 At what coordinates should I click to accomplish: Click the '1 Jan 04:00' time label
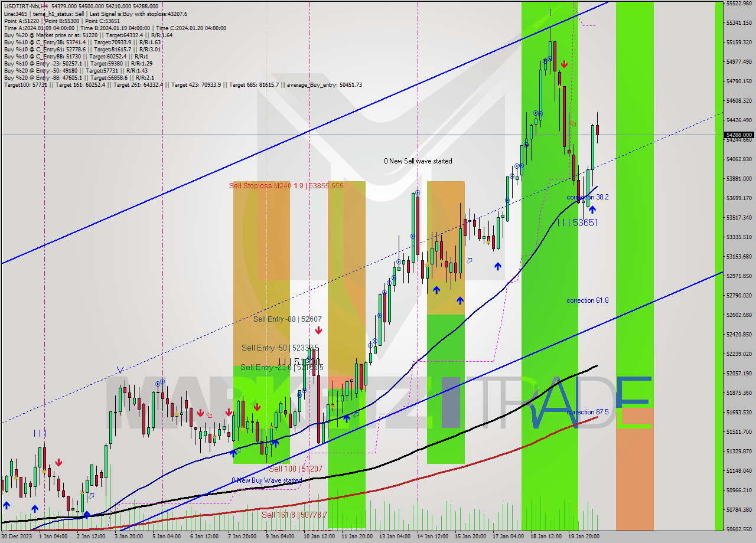click(53, 537)
